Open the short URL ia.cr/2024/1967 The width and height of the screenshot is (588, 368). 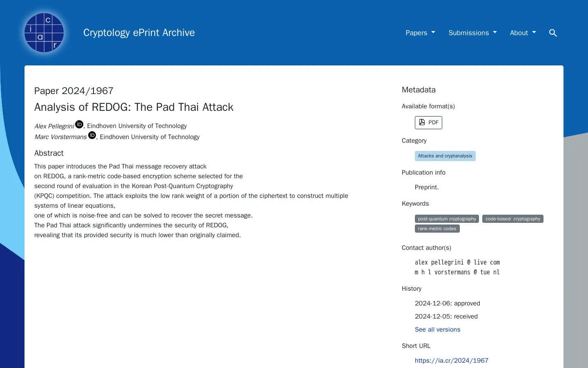pos(451,361)
